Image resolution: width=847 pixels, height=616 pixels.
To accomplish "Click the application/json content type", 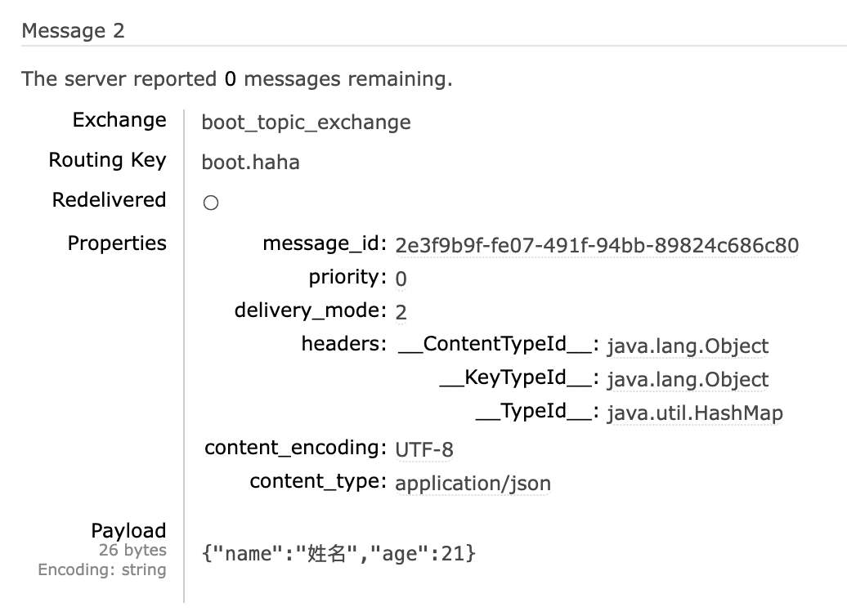I will pyautogui.click(x=473, y=484).
